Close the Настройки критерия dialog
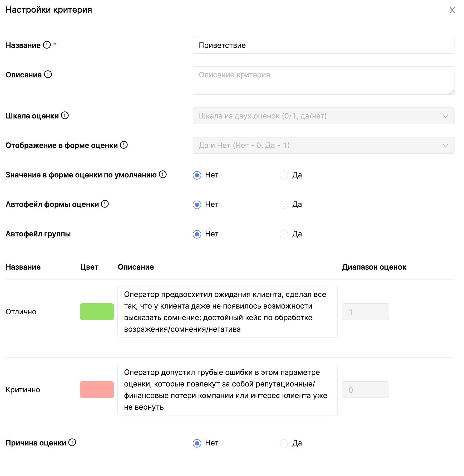Screen dimensions: 464x476 click(452, 10)
